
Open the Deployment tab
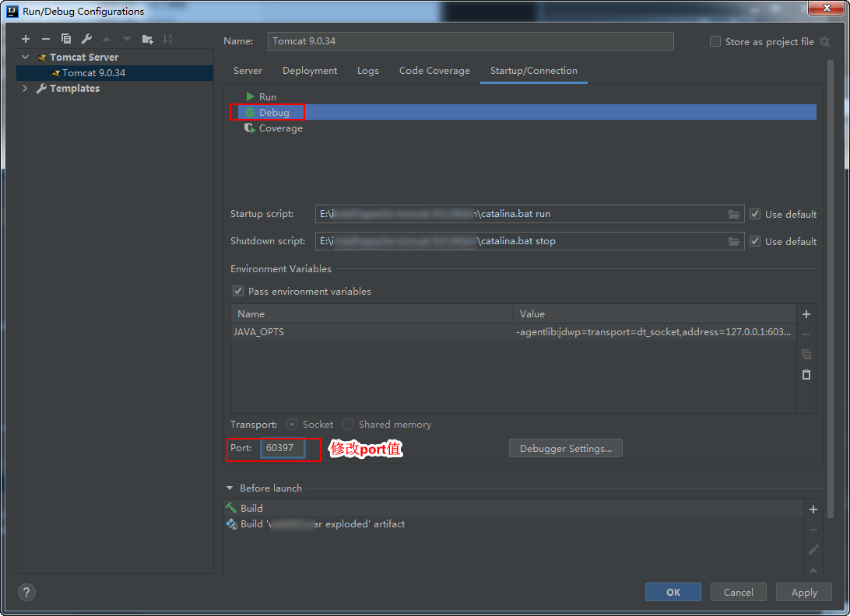tap(310, 71)
